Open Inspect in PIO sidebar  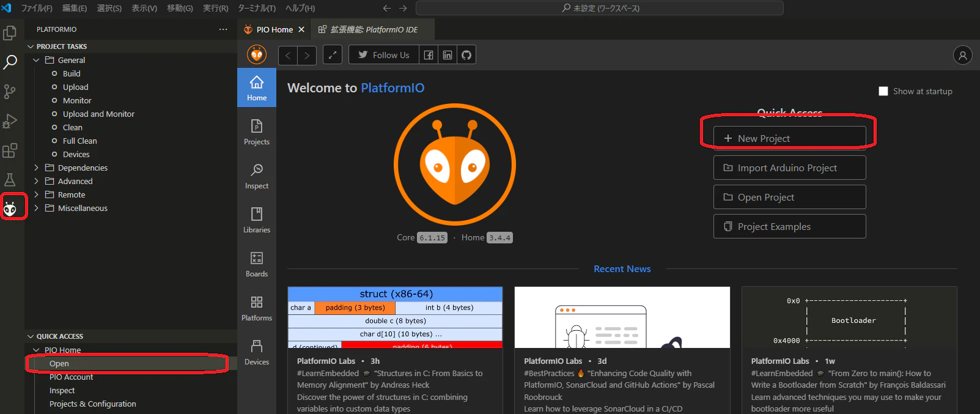pos(257,176)
